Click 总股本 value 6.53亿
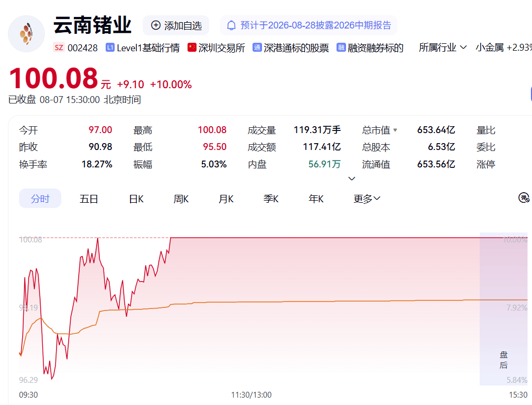The height and width of the screenshot is (405, 532). pos(442,147)
